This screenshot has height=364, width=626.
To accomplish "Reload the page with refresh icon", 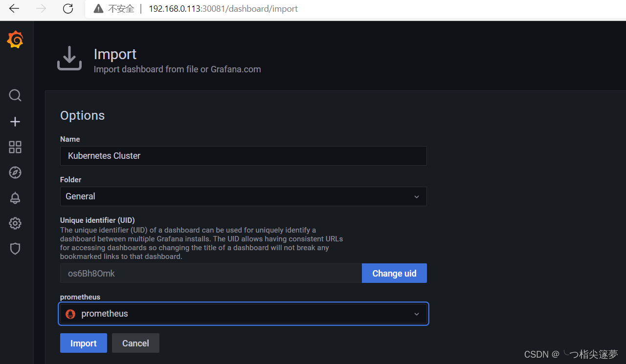I will pos(68,8).
